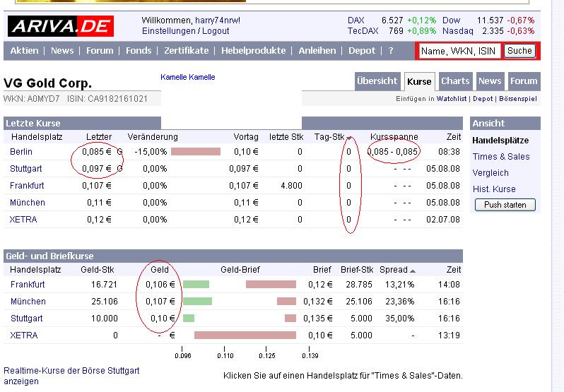Open the Hebelprodukte section

coord(253,51)
